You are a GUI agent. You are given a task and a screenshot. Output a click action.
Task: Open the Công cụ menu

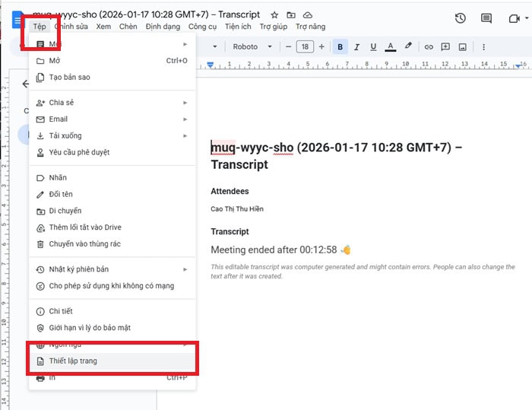202,27
